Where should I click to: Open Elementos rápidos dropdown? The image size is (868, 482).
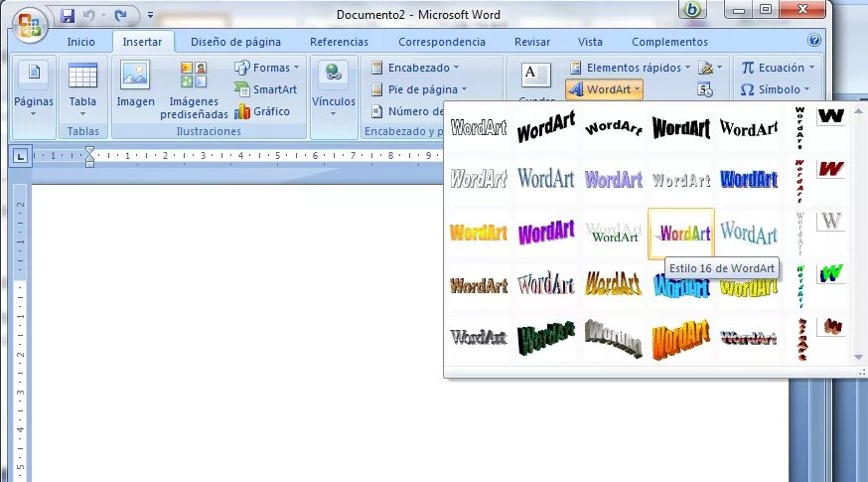click(631, 68)
